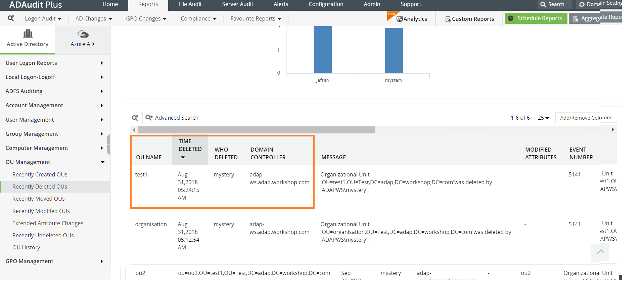
Task: Expand Group Management section
Action: point(55,134)
